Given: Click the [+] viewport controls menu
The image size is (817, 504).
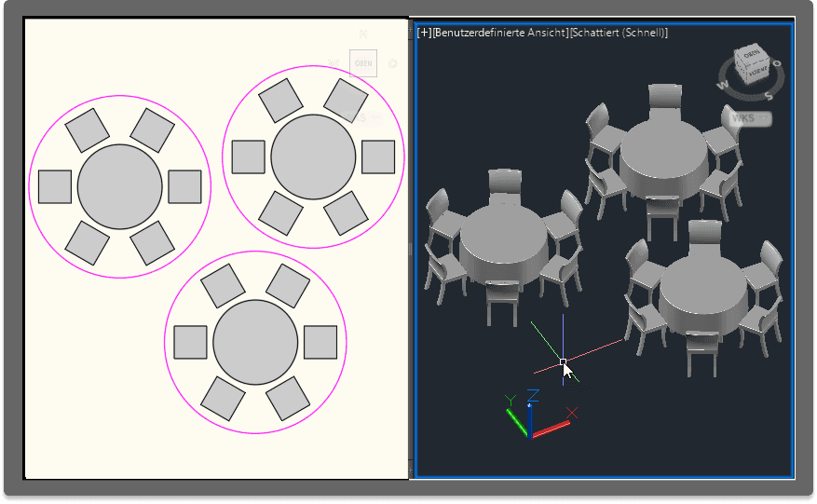Looking at the screenshot, I should click(425, 33).
